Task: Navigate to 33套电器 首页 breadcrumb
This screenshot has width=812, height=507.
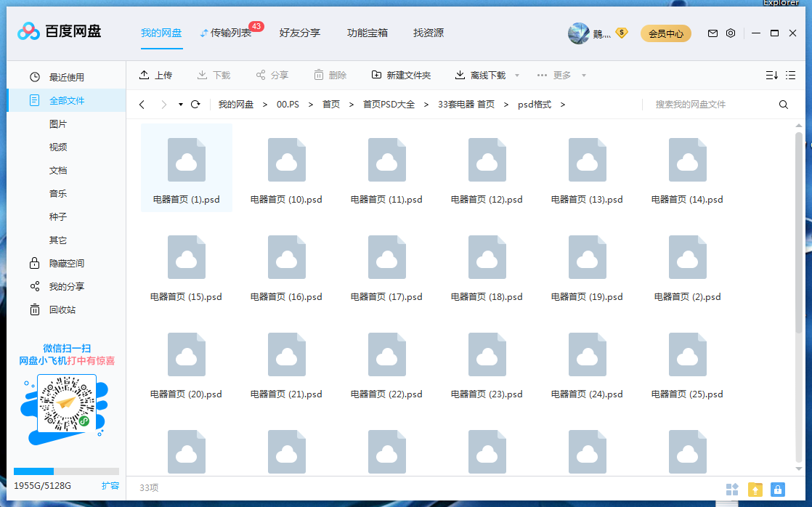Action: (466, 105)
